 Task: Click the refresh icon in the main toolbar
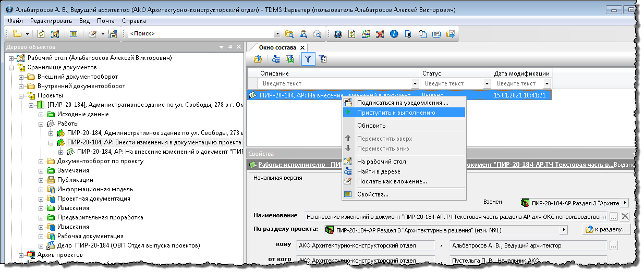click(41, 34)
